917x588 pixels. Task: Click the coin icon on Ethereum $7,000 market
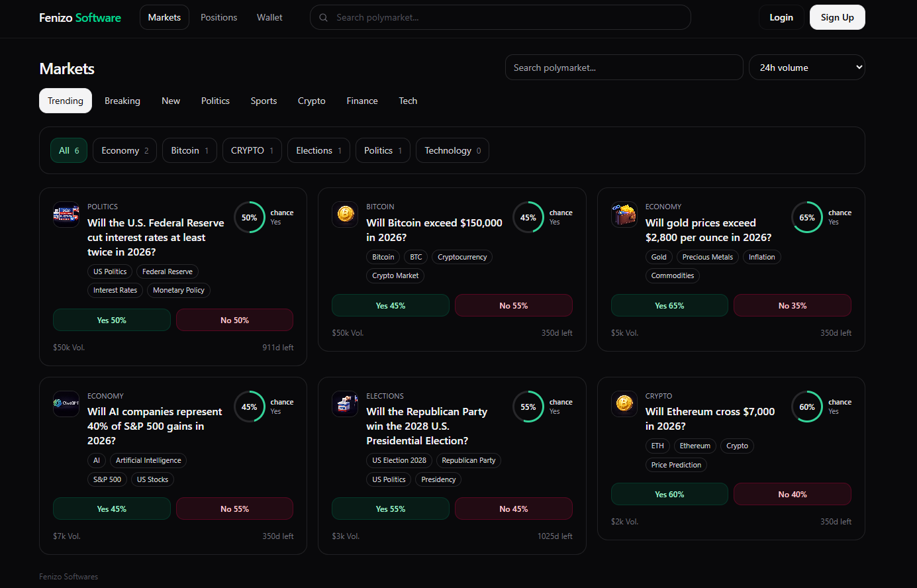(x=624, y=404)
